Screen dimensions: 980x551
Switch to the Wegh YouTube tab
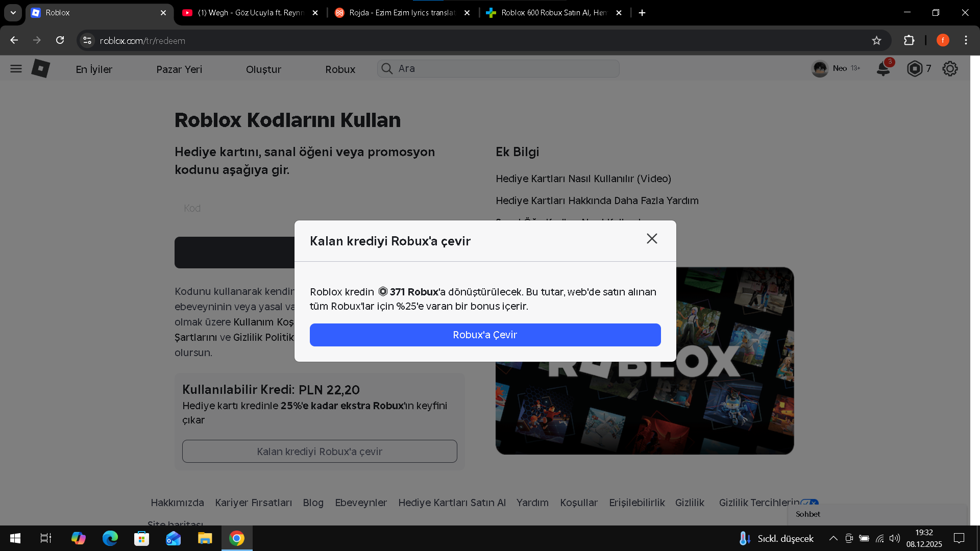(x=250, y=13)
